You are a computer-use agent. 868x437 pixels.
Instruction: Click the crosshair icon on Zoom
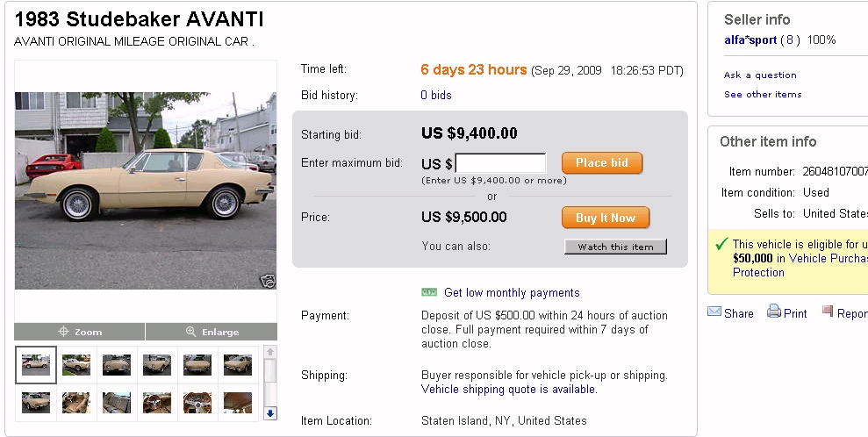[x=63, y=332]
